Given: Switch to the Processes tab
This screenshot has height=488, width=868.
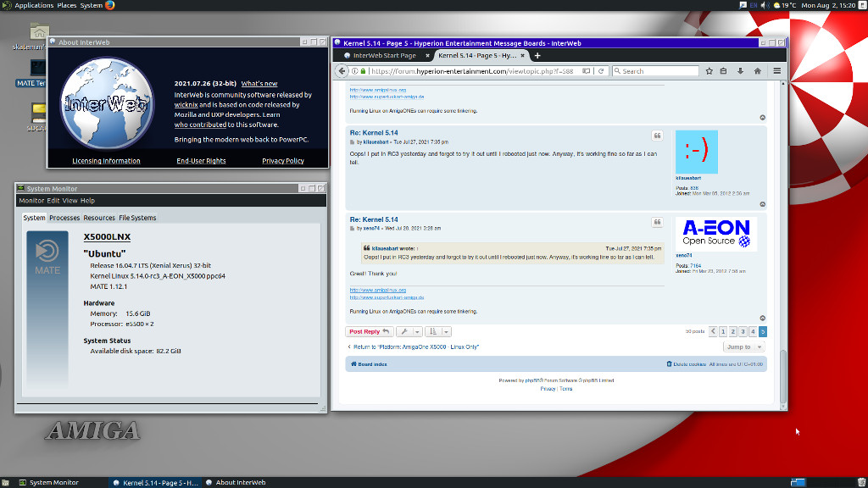Looking at the screenshot, I should click(64, 218).
